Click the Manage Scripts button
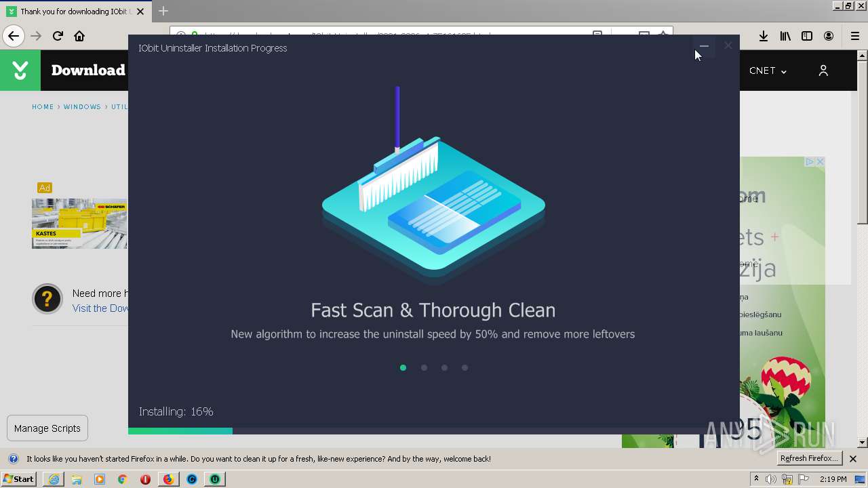This screenshot has height=488, width=868. [47, 428]
